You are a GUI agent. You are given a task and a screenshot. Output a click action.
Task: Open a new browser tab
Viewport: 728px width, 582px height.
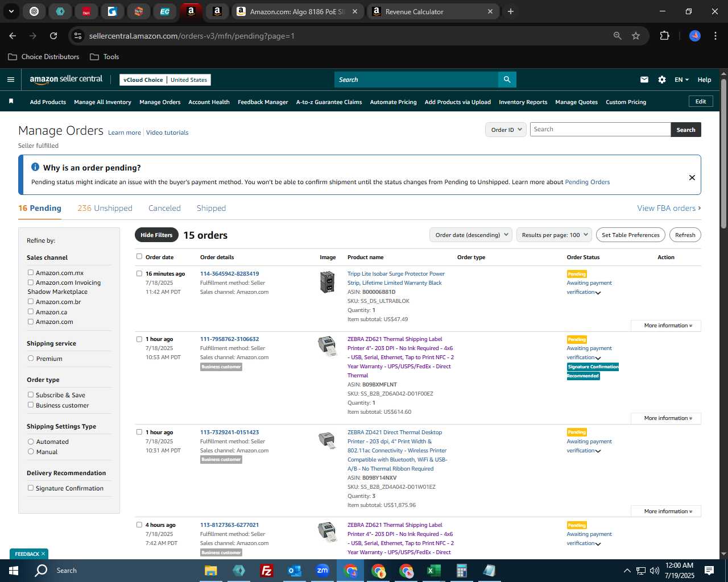[511, 11]
